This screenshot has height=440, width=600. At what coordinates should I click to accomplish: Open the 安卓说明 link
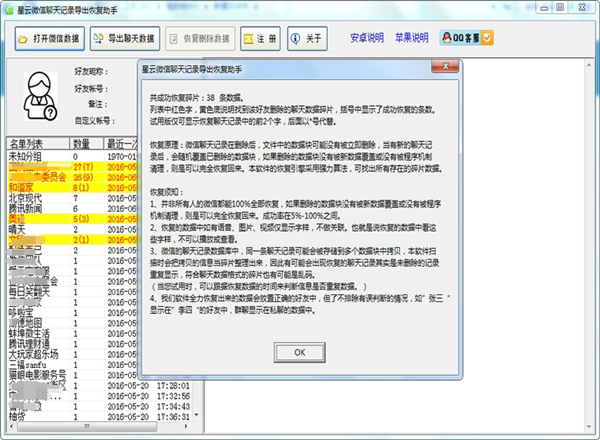pyautogui.click(x=366, y=39)
